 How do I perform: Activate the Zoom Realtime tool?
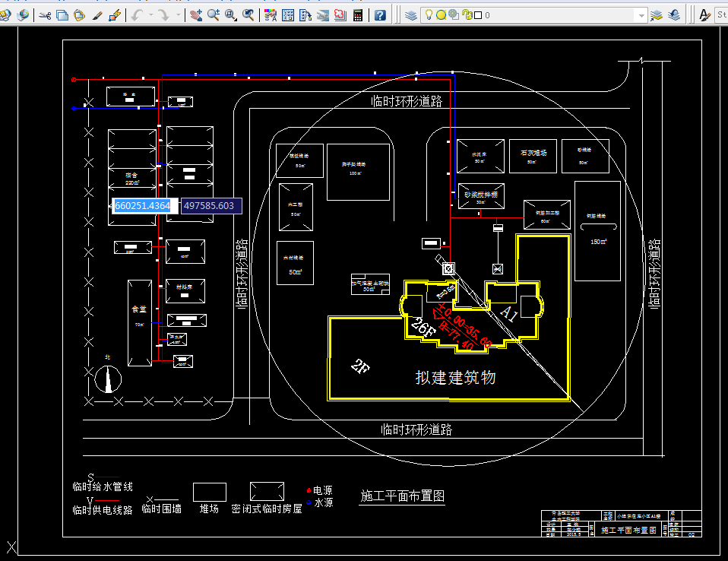[214, 14]
